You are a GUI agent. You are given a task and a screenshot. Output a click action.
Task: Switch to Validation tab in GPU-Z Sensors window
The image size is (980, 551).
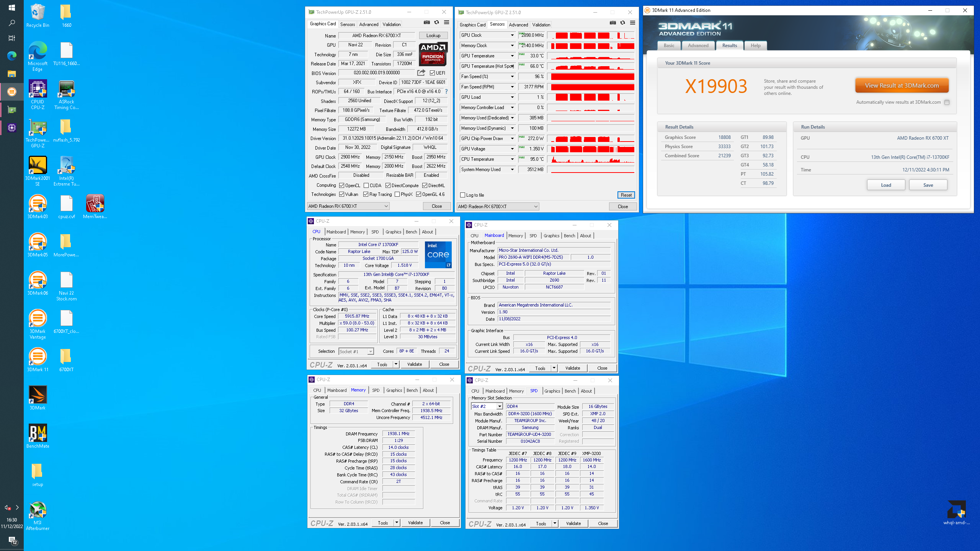[541, 24]
